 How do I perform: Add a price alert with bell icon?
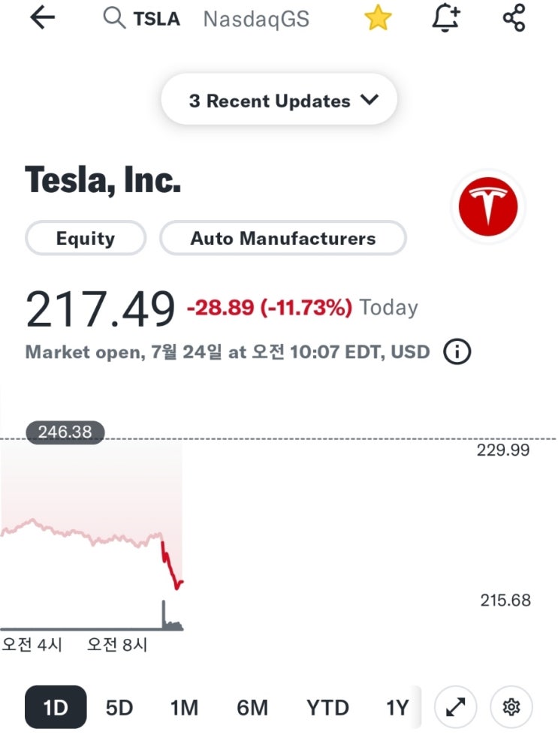click(x=446, y=19)
